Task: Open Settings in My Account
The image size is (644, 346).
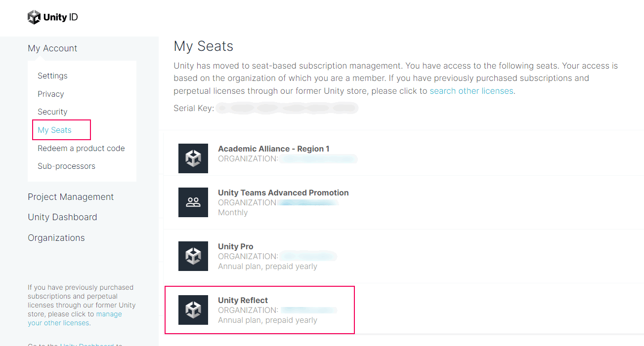Action: point(52,76)
